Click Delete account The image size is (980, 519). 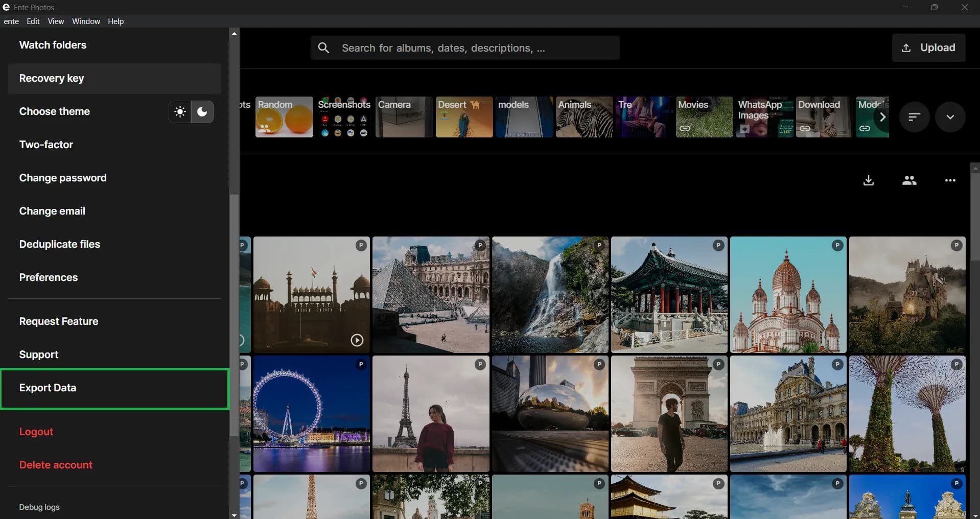point(56,465)
